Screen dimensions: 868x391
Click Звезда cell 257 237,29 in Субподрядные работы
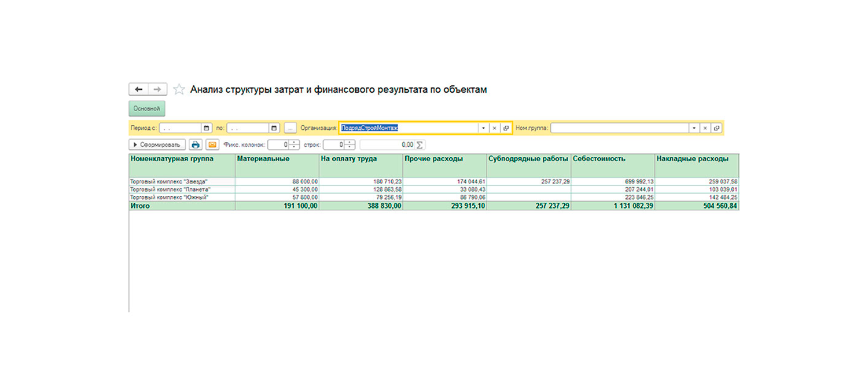point(529,181)
